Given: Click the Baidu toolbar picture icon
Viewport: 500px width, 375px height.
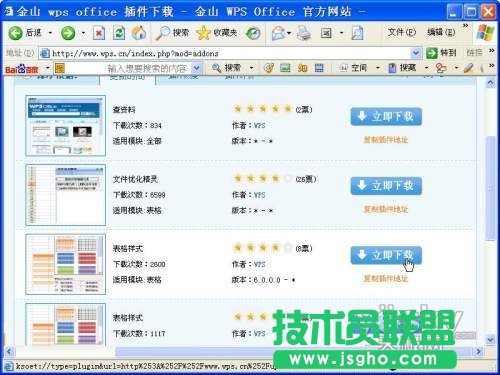Looking at the screenshot, I should [285, 68].
